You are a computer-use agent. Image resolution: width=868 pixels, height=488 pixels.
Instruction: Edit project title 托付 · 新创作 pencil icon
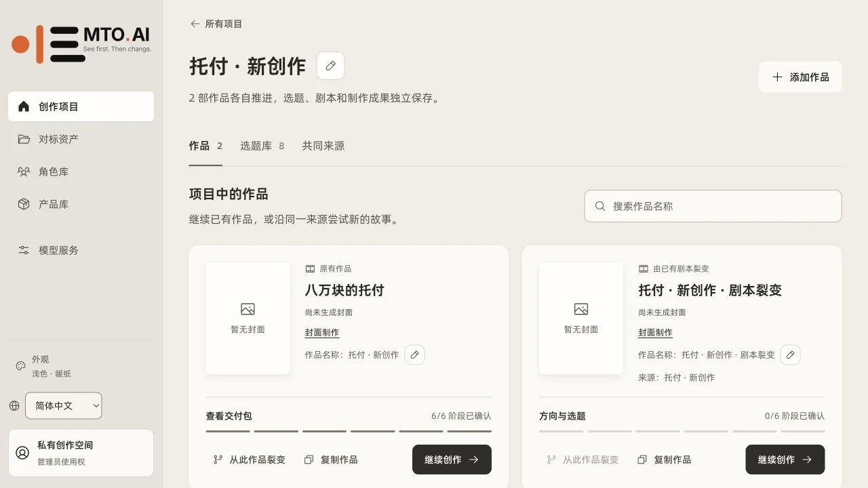pyautogui.click(x=330, y=66)
